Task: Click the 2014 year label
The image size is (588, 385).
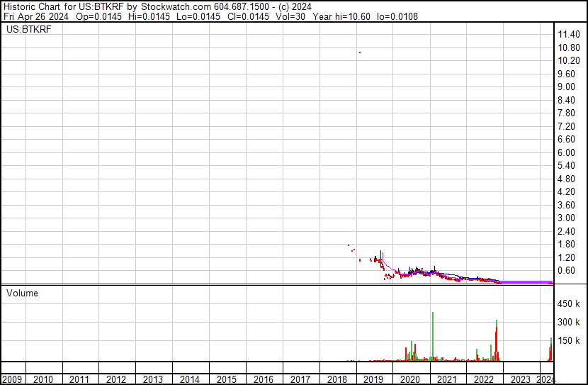Action: pyautogui.click(x=190, y=379)
